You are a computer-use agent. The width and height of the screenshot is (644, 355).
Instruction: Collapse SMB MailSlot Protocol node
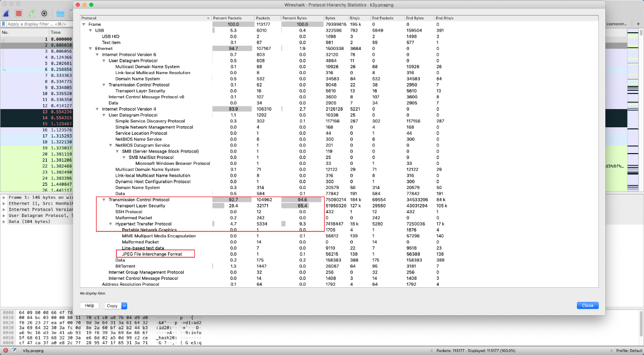pos(124,157)
